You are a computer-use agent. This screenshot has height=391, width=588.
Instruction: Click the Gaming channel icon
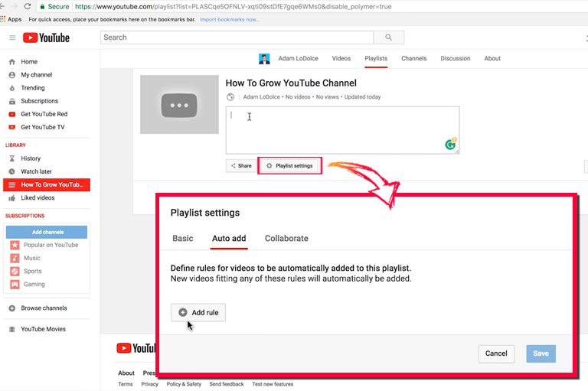pyautogui.click(x=15, y=285)
